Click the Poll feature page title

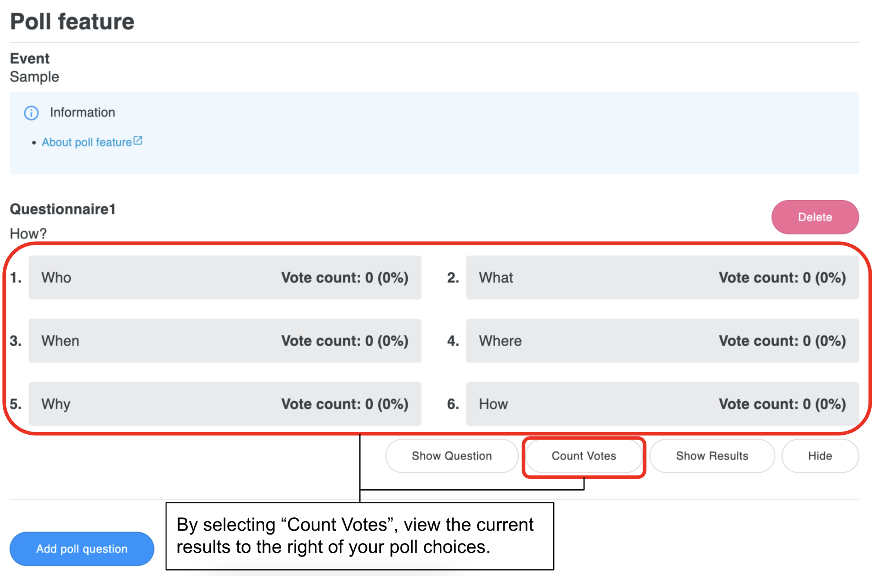click(72, 21)
